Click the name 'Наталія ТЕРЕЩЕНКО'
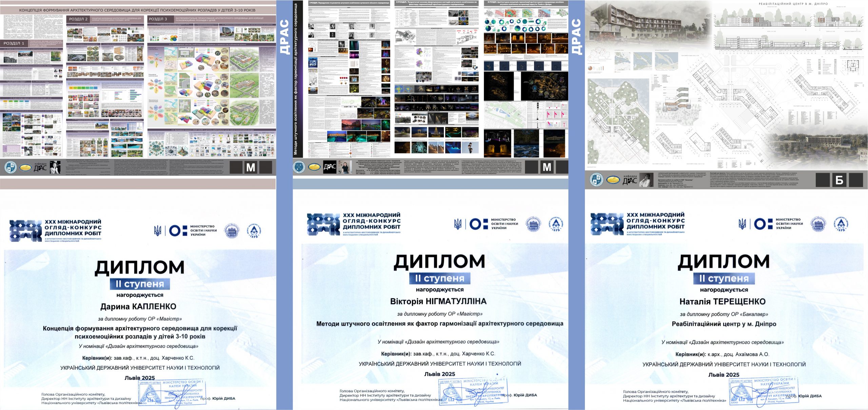Screen dimensions: 868x410 coord(723,301)
